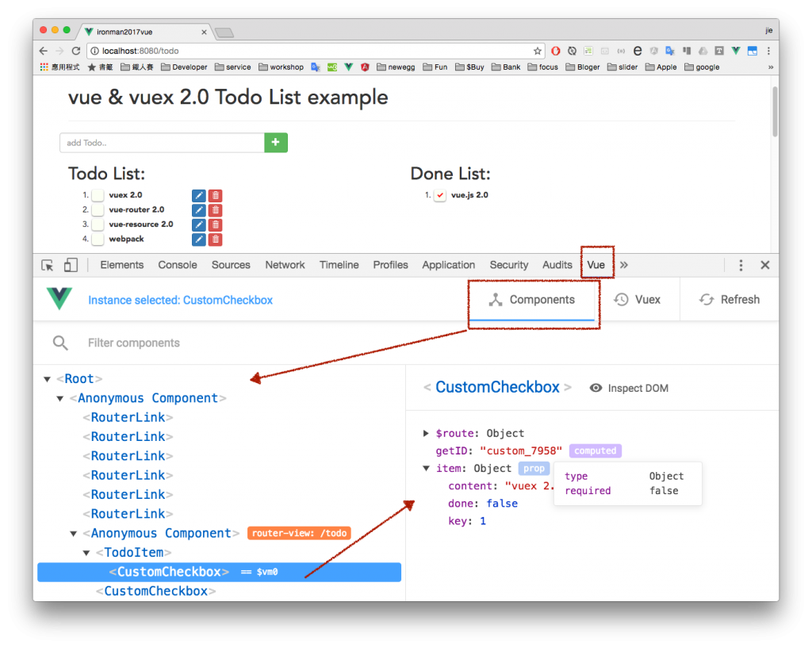The height and width of the screenshot is (648, 812).
Task: Open DevTools three-dot options menu
Action: (x=741, y=265)
